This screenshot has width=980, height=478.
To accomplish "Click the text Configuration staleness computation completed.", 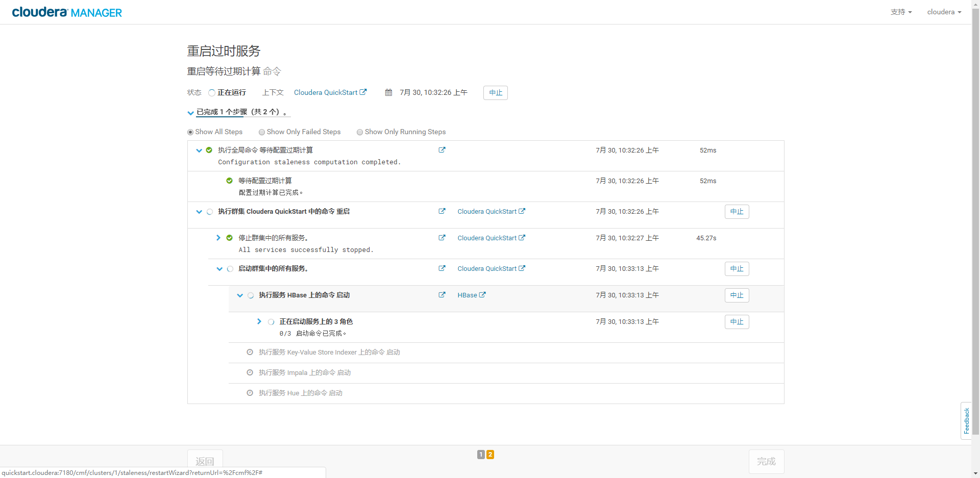I will pos(309,162).
